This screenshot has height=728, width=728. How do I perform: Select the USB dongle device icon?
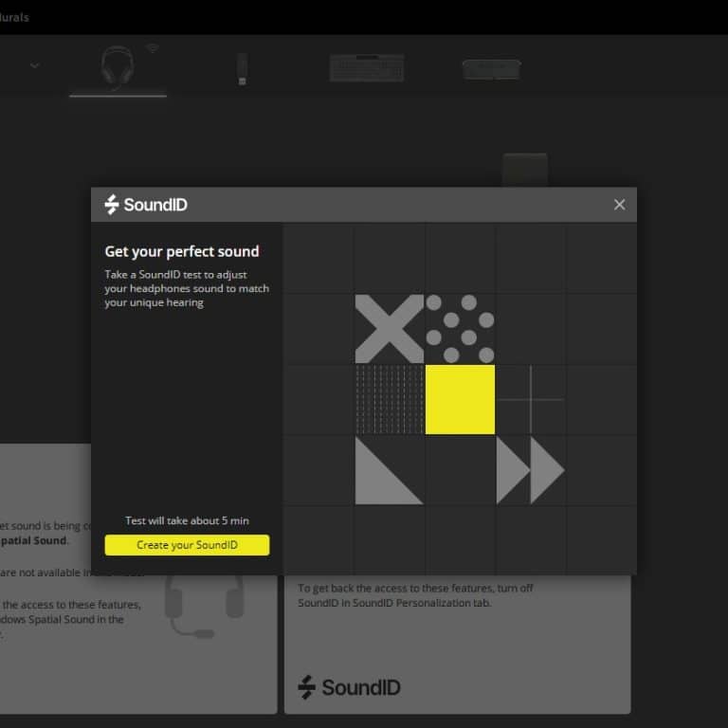coord(242,68)
